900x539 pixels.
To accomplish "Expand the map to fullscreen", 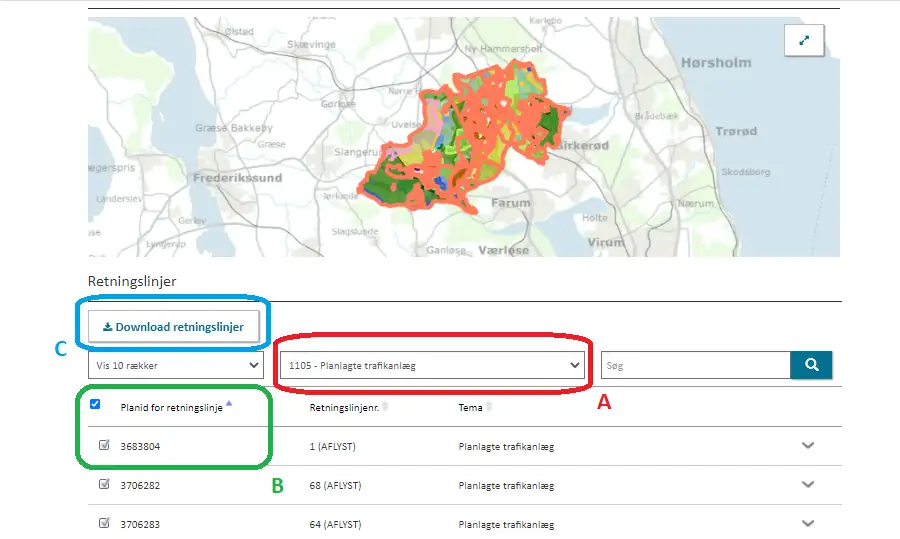I will click(804, 41).
